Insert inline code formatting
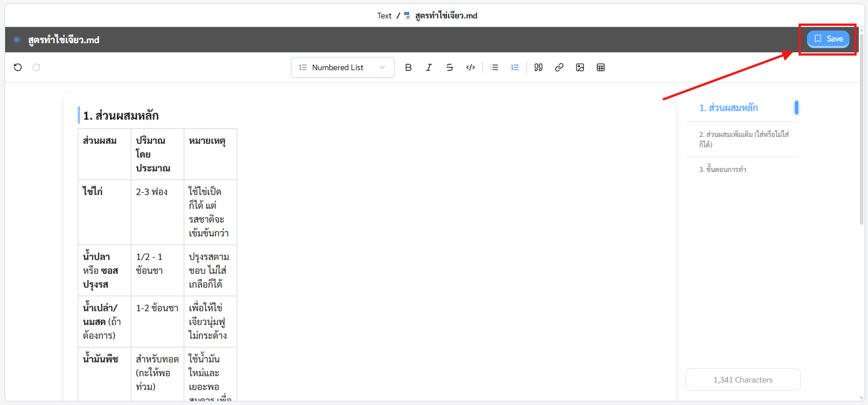The height and width of the screenshot is (405, 868). (x=471, y=67)
